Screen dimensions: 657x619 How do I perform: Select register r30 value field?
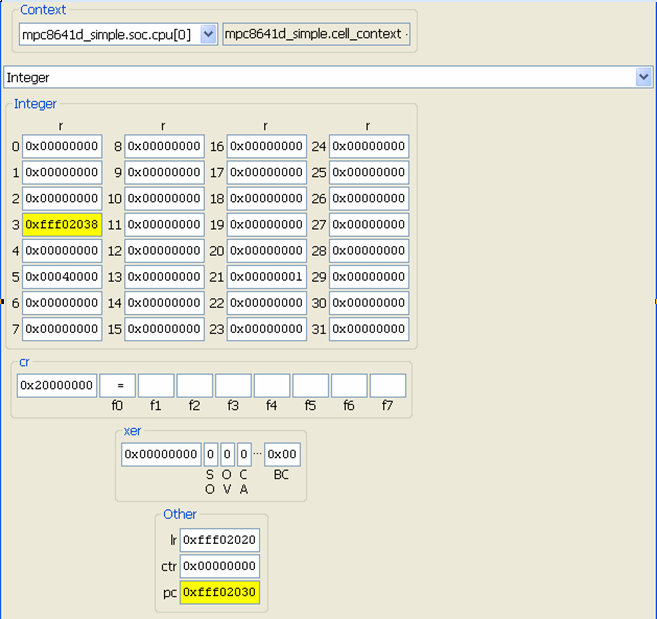(369, 303)
